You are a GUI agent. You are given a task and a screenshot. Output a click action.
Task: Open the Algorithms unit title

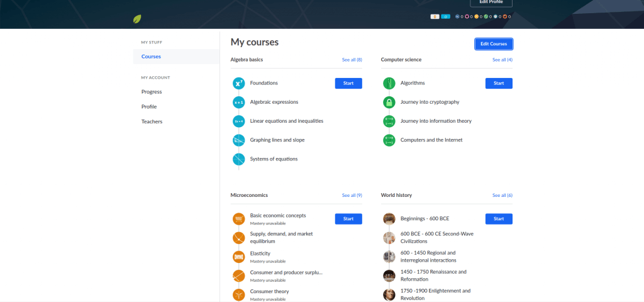pyautogui.click(x=413, y=83)
